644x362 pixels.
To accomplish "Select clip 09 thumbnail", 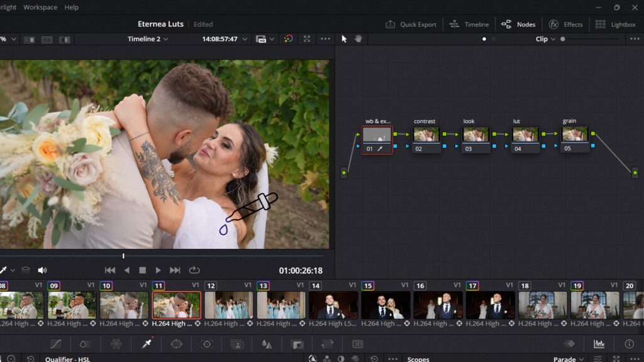I will (x=72, y=305).
